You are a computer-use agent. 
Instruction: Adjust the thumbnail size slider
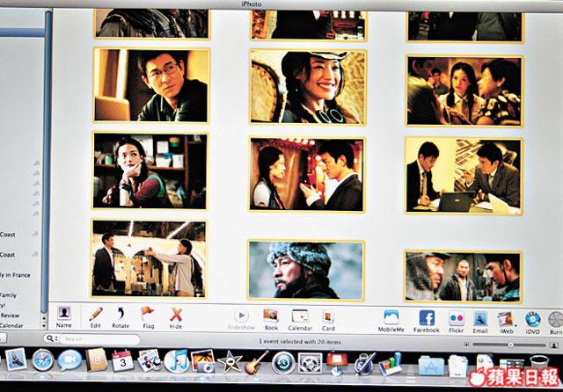tap(510, 345)
